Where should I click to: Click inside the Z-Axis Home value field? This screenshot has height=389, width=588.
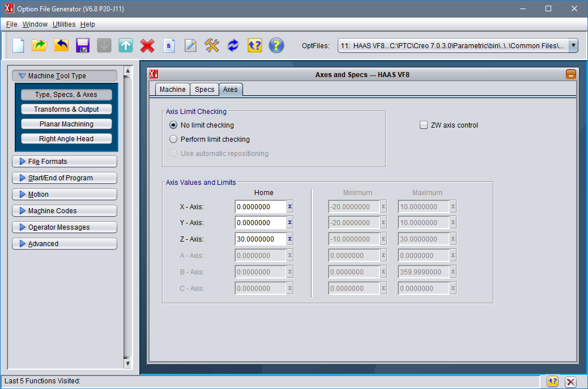point(259,239)
